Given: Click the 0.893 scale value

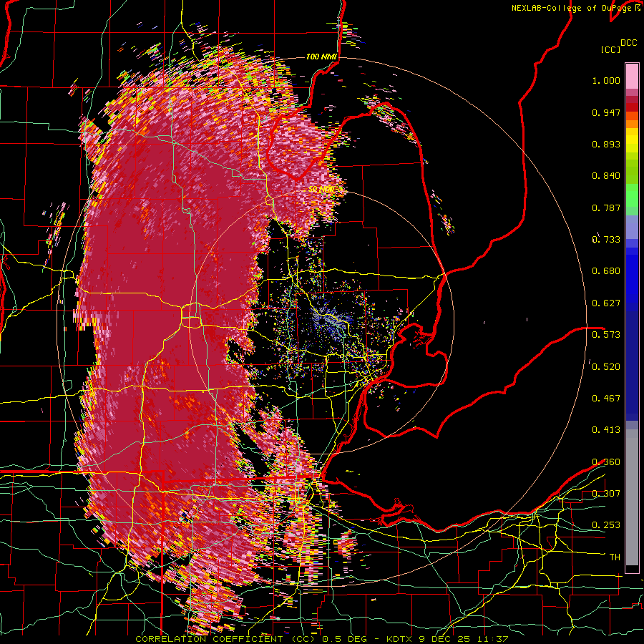Looking at the screenshot, I should [606, 144].
